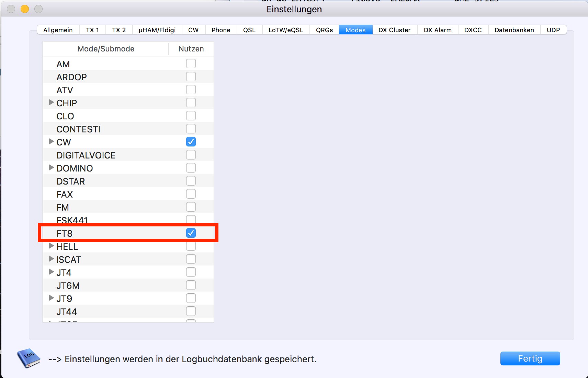Click the Mode/Submode column header

click(x=106, y=49)
